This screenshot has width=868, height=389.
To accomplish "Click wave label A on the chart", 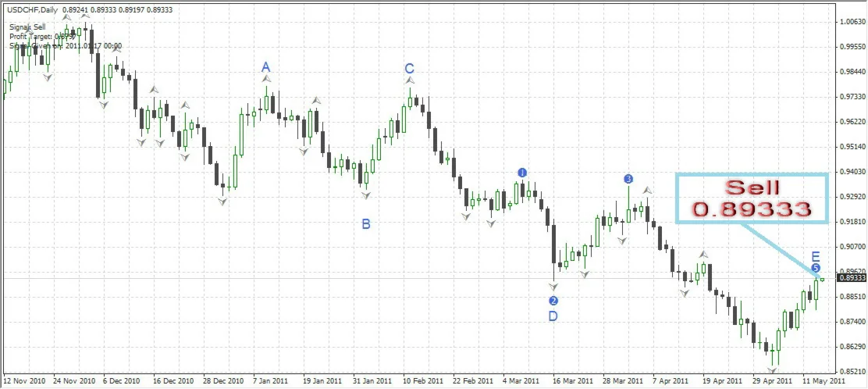I will tap(266, 67).
